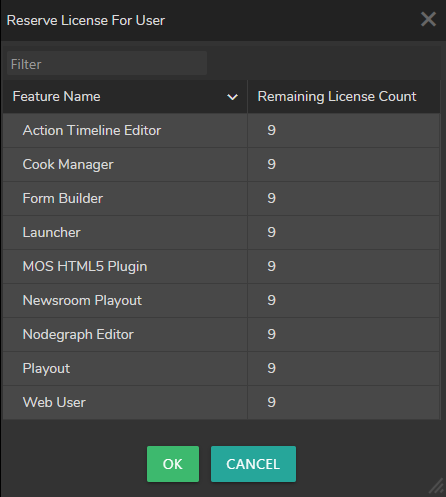Select the Playout feature row
The image size is (446, 497).
[222, 368]
